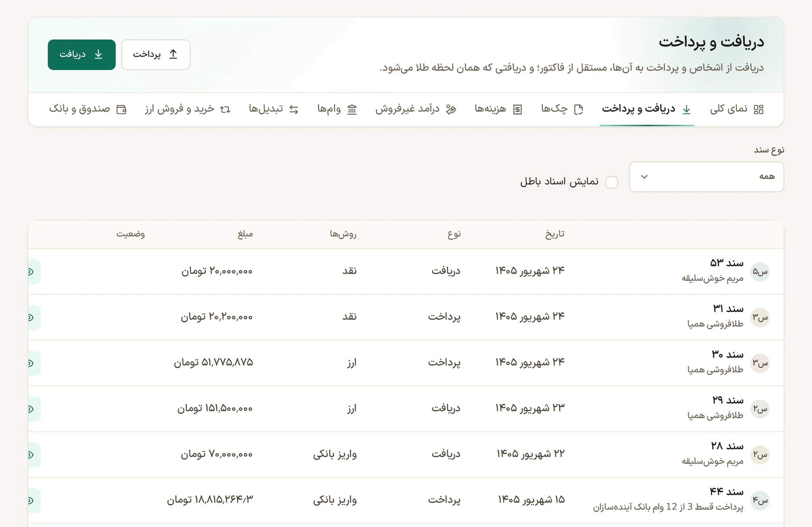
Task: Click the coins-hand icon beside درآمد غیرفروش
Action: [x=451, y=110]
